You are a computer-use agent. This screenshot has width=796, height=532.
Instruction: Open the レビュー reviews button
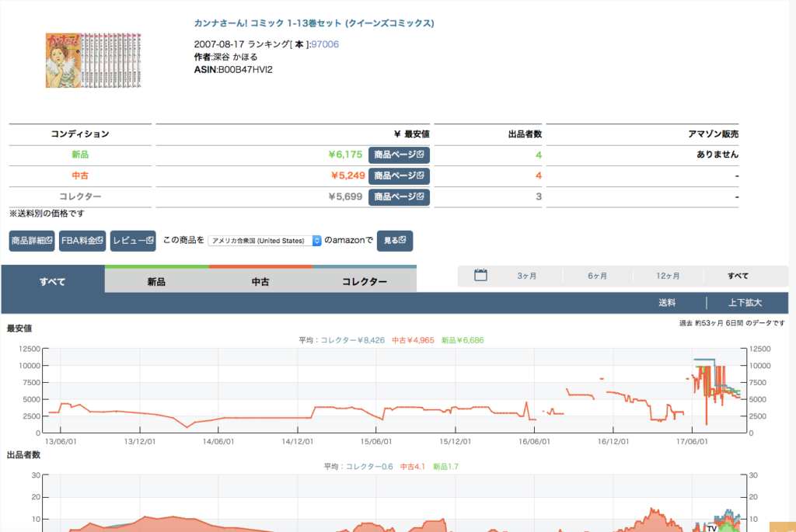[133, 241]
